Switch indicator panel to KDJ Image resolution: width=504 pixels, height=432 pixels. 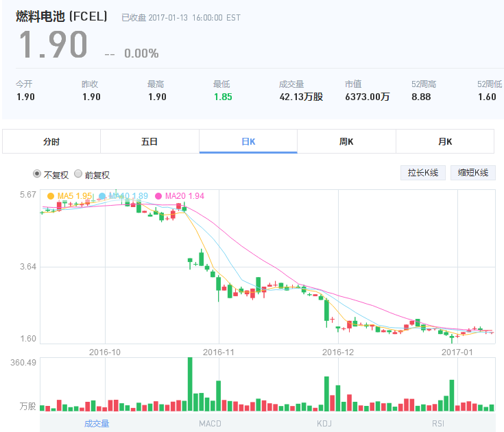pos(324,423)
